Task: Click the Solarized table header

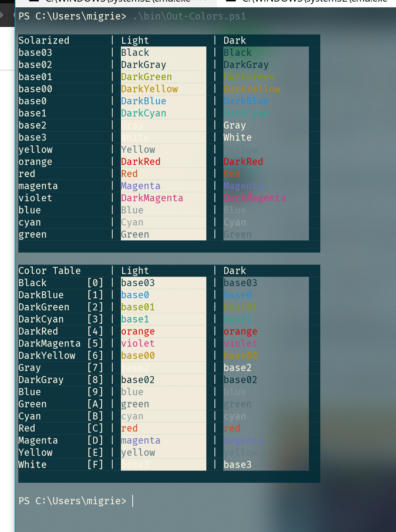Action: (44, 40)
